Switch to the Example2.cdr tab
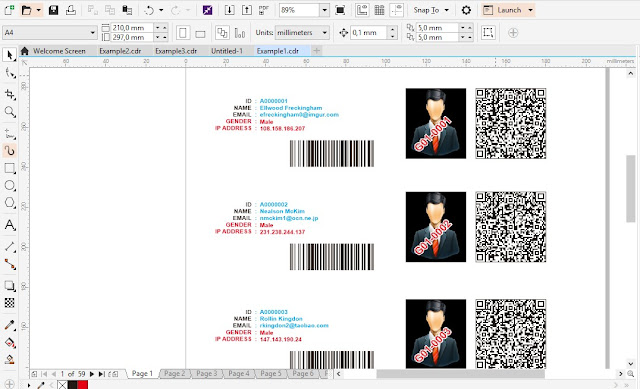640x389 pixels. tap(120, 51)
